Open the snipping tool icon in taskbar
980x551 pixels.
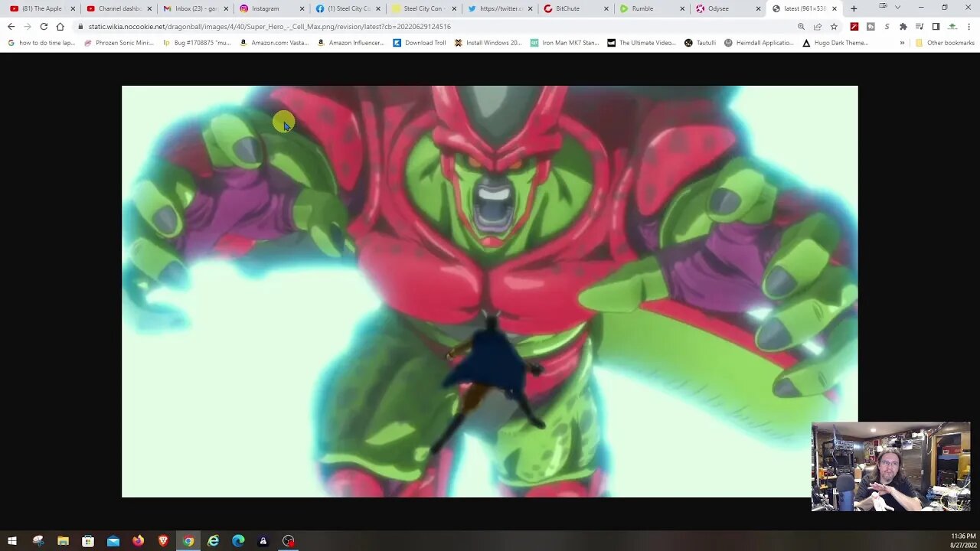click(38, 541)
